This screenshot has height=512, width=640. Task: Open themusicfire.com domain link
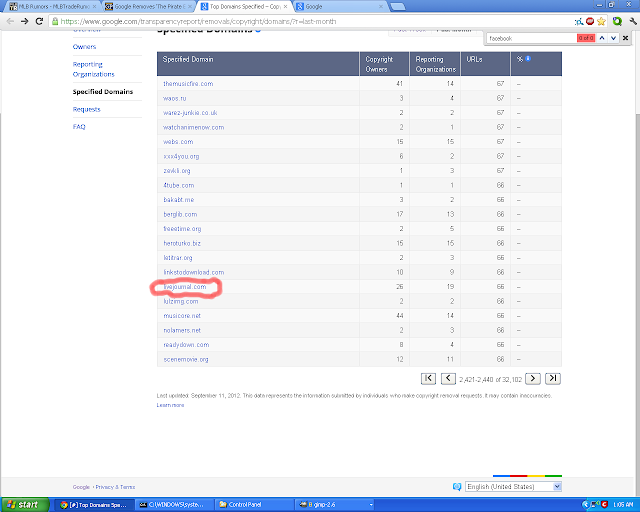pos(188,84)
